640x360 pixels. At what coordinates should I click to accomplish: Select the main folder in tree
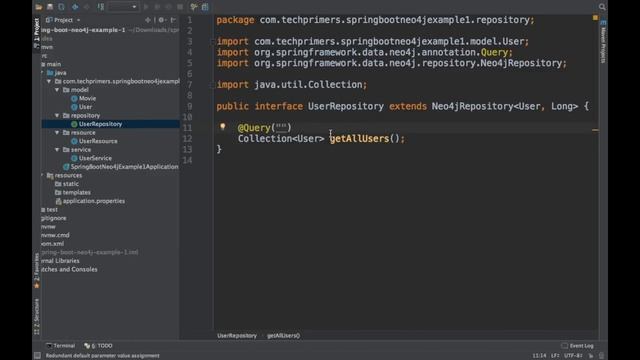pos(51,64)
